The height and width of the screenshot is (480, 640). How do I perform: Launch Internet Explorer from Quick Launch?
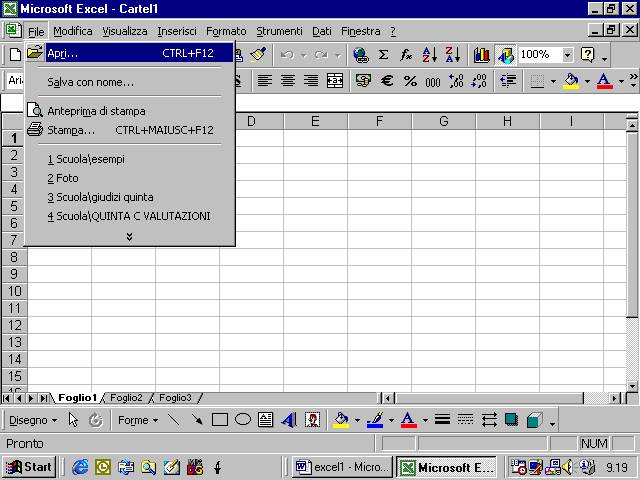pos(80,467)
